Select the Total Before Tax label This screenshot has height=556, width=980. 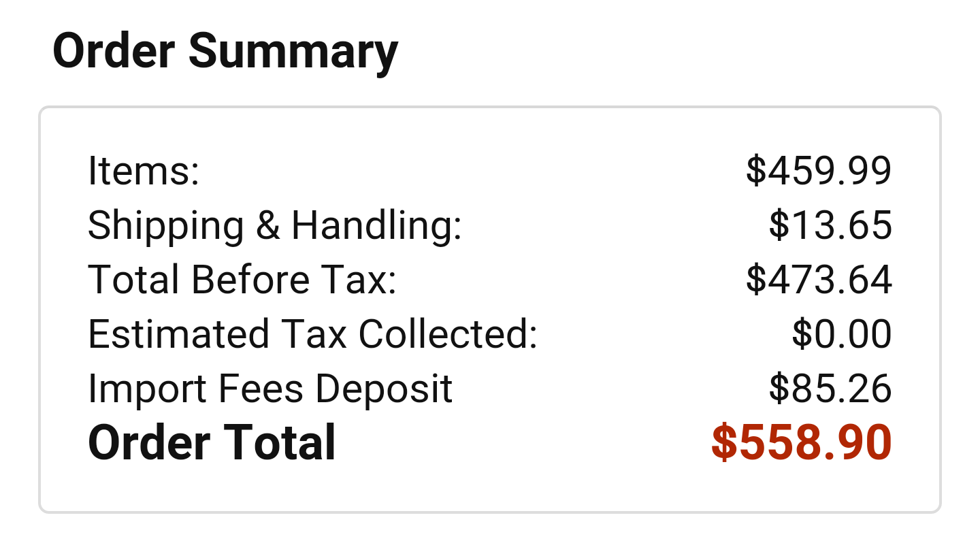pyautogui.click(x=242, y=279)
